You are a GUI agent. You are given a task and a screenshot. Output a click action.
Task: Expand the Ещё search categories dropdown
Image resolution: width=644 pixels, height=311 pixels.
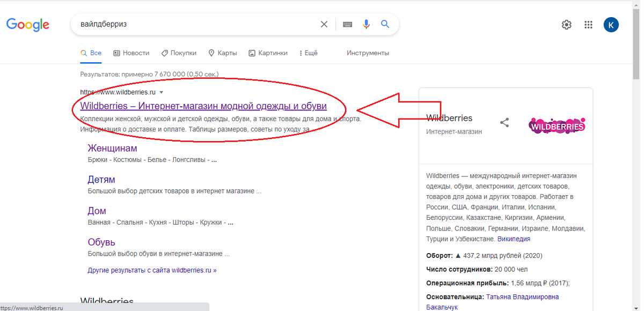[308, 53]
